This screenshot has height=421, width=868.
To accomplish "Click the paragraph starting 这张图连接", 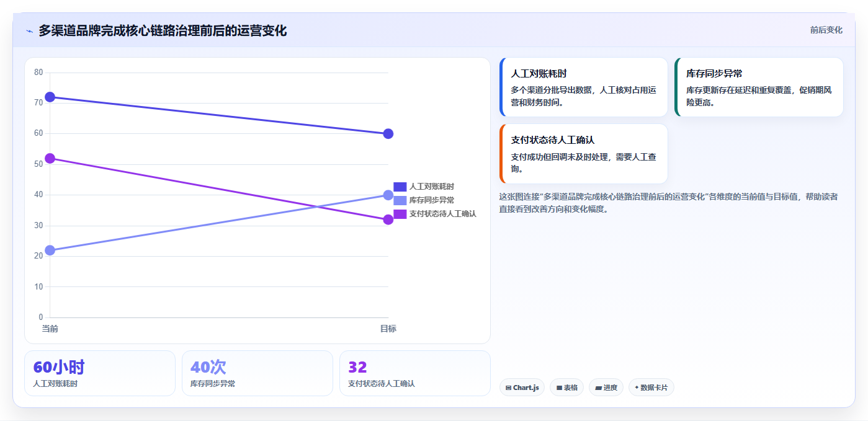I will pyautogui.click(x=669, y=203).
